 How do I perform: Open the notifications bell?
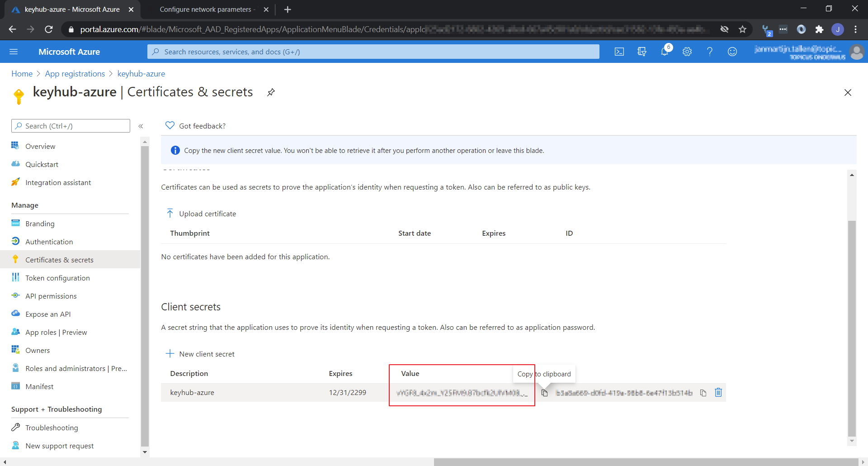point(665,52)
